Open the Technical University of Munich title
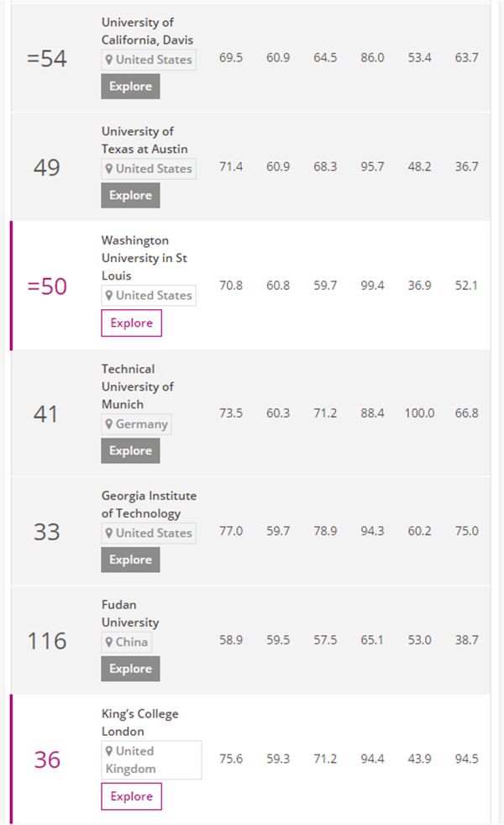 138,386
